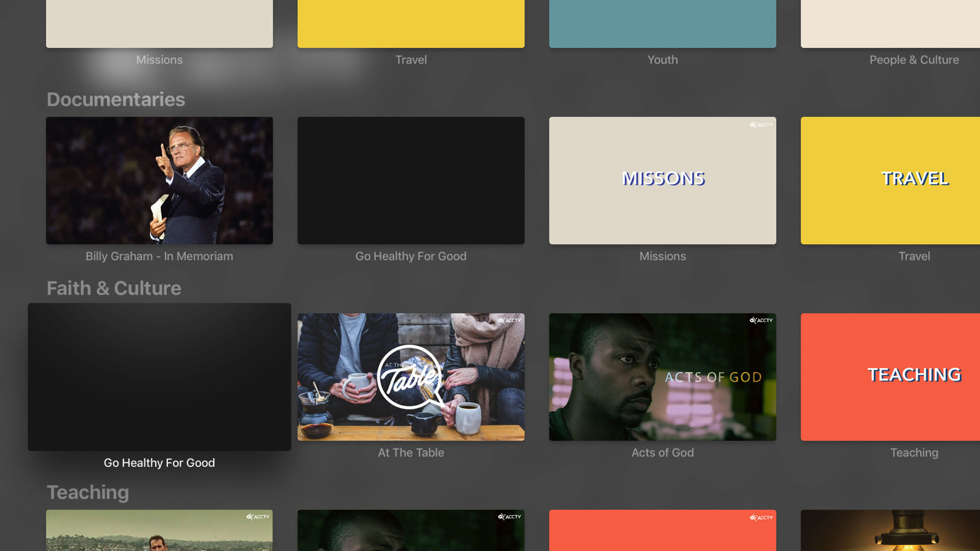Click the 'Billy Graham - In Memoriam' title text
This screenshot has width=980, height=551.
point(159,256)
